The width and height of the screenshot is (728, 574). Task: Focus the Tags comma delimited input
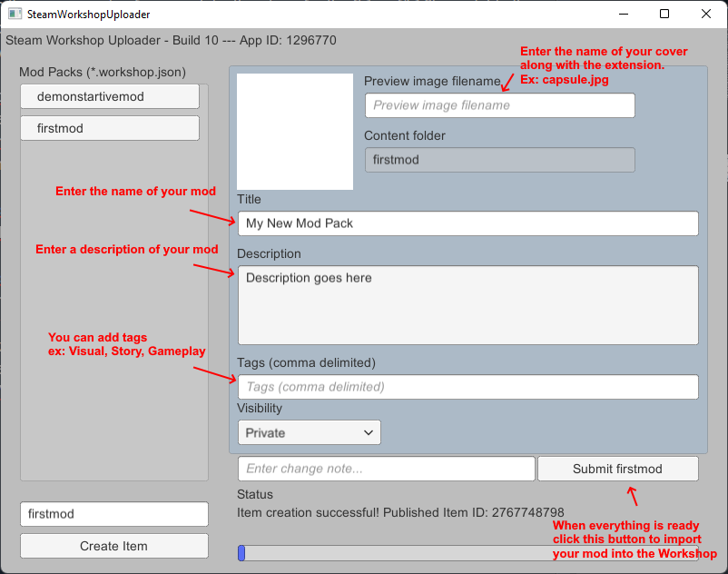(x=467, y=387)
